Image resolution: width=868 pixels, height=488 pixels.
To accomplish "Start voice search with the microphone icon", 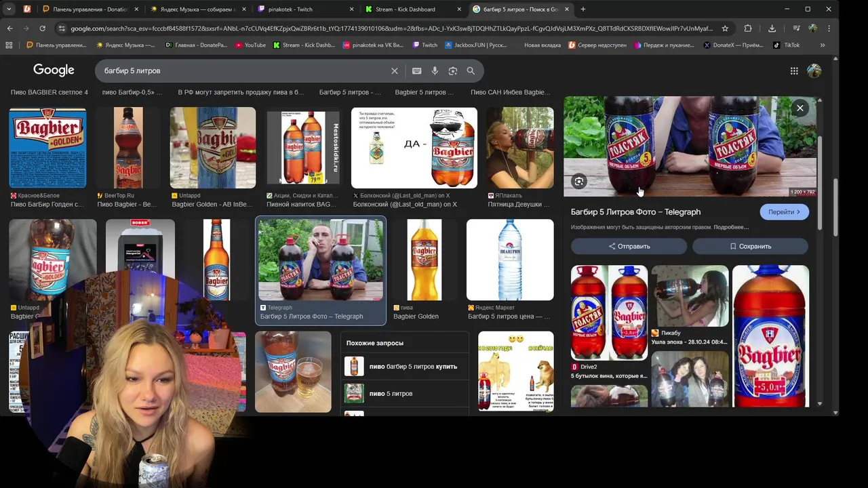I will [x=435, y=70].
